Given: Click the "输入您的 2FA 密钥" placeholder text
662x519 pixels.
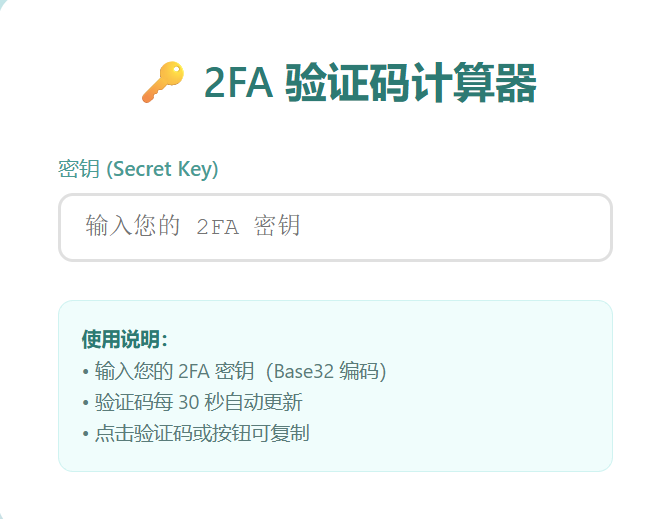Looking at the screenshot, I should pos(193,226).
